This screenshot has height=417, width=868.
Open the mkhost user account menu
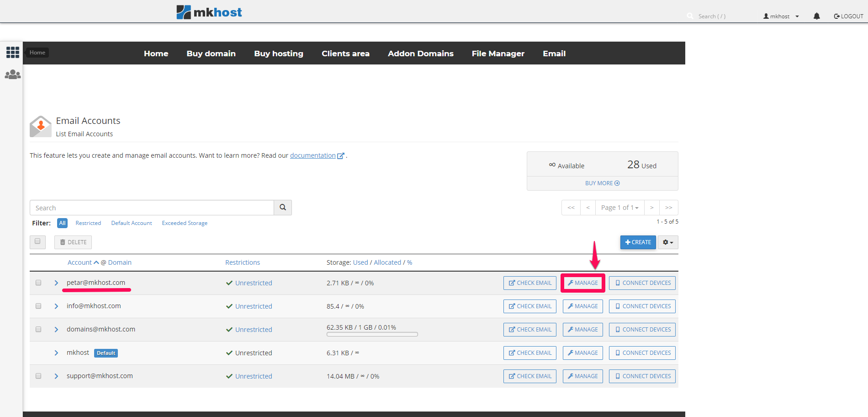[781, 16]
